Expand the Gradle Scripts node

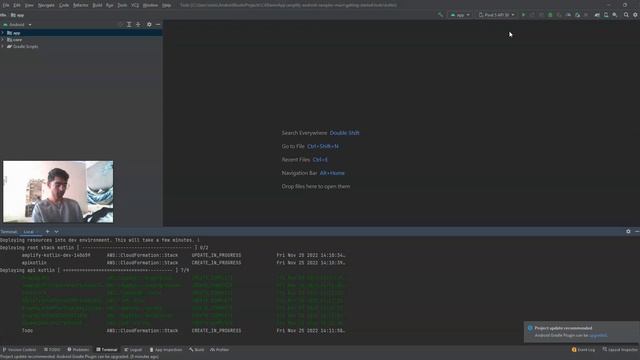click(3, 47)
